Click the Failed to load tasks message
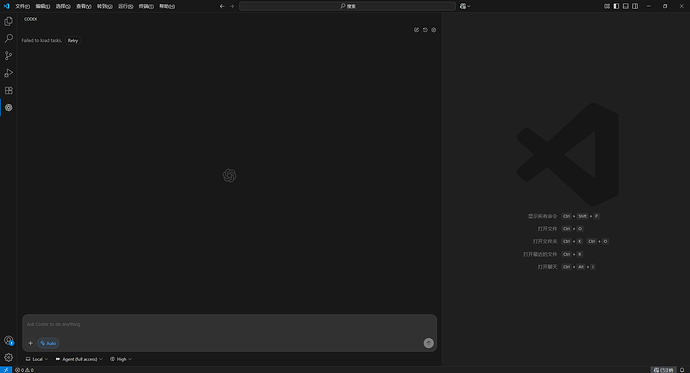This screenshot has width=690, height=373. tap(42, 40)
